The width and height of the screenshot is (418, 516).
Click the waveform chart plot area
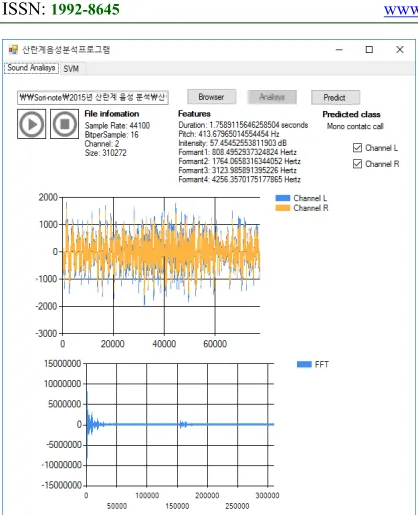pyautogui.click(x=161, y=265)
